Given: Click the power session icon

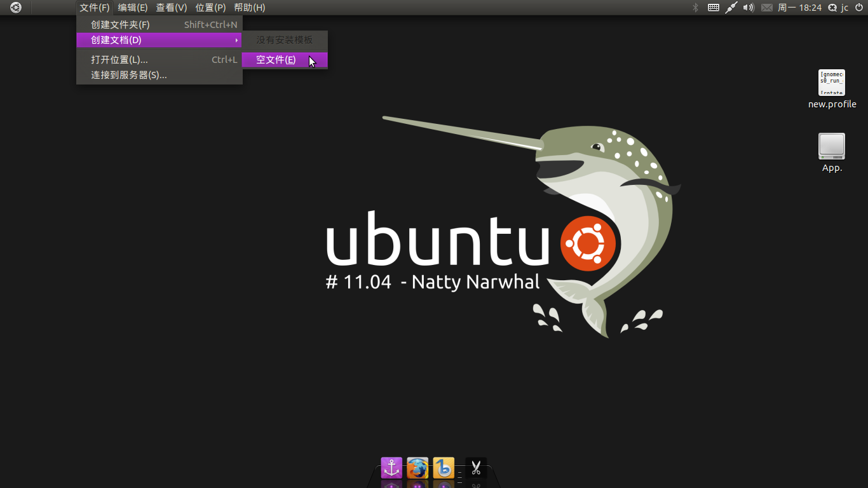Looking at the screenshot, I should [x=859, y=8].
